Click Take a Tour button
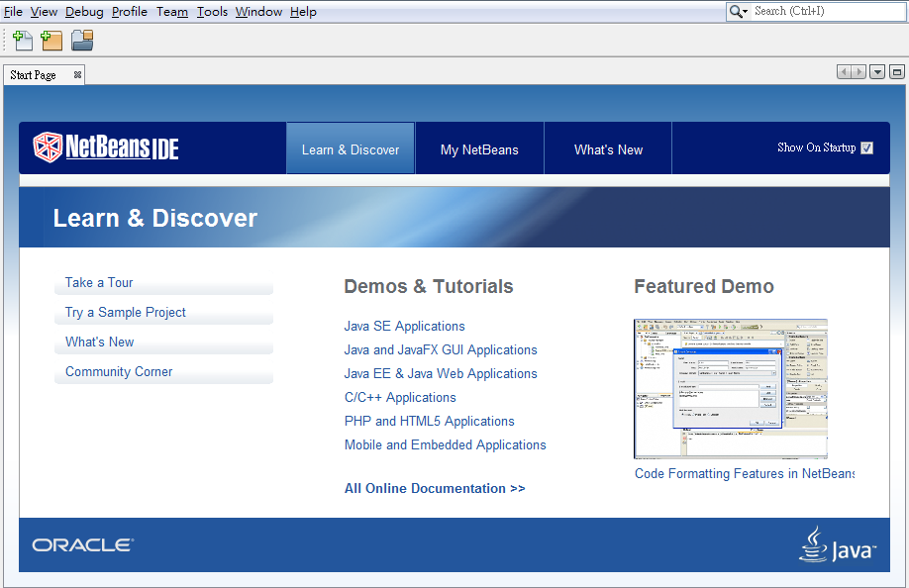Image resolution: width=909 pixels, height=588 pixels. tap(163, 283)
